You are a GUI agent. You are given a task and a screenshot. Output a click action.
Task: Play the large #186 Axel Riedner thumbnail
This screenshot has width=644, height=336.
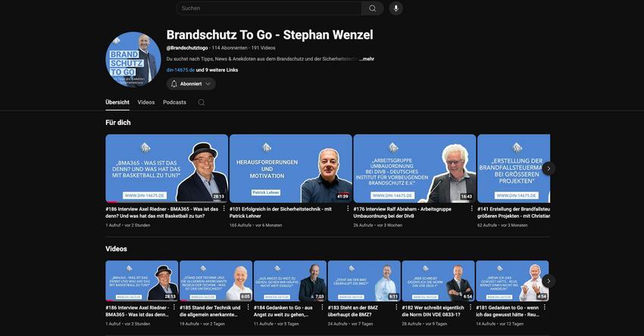[x=167, y=168]
